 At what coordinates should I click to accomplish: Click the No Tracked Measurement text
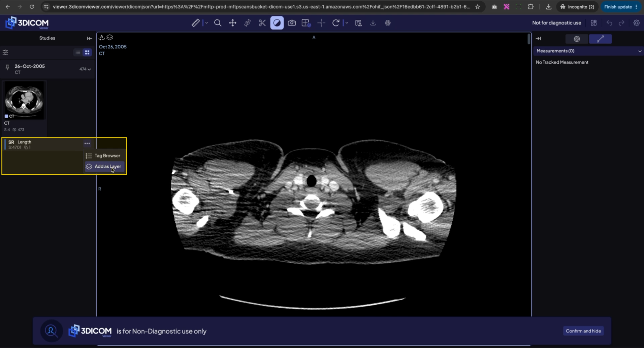[562, 62]
